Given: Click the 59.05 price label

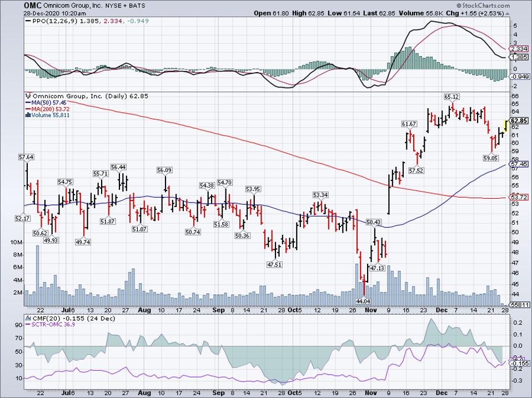Looking at the screenshot, I should [490, 158].
